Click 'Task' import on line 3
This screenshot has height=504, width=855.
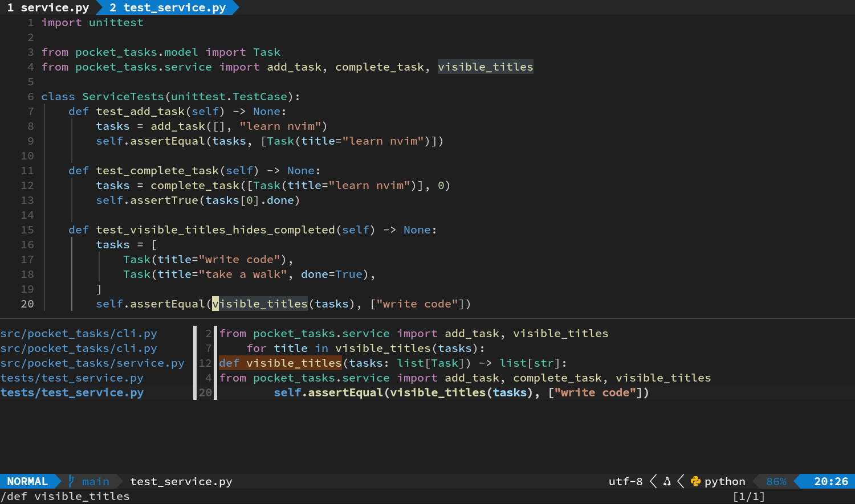click(x=267, y=52)
